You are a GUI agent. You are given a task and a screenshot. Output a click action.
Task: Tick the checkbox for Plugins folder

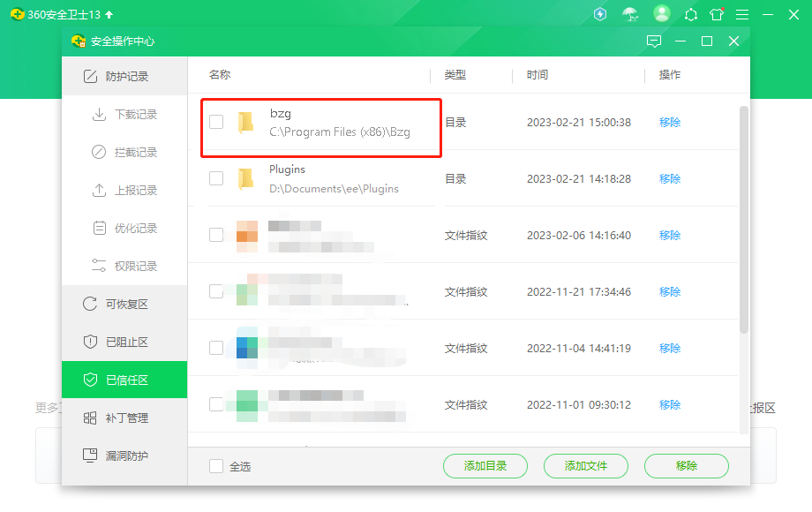[216, 178]
